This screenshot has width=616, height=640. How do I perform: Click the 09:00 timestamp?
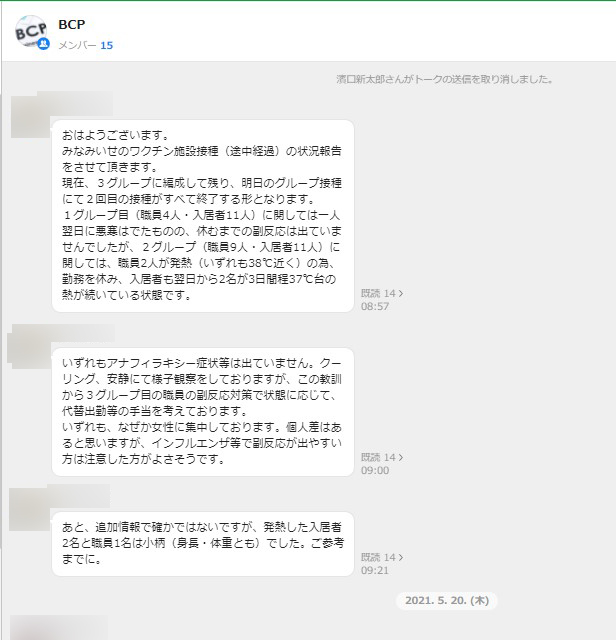(x=375, y=470)
